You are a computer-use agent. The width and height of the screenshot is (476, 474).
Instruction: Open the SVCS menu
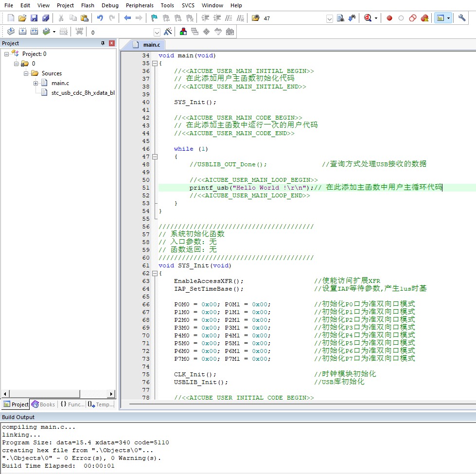pos(188,5)
